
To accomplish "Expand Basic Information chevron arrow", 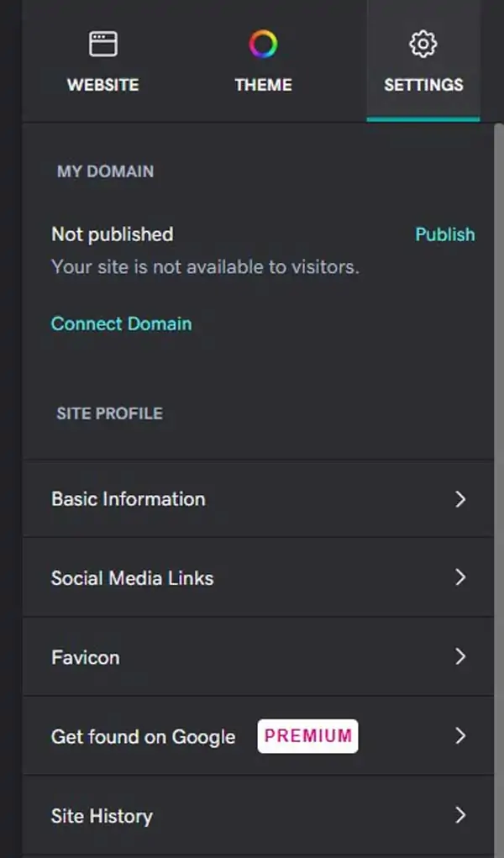I will [460, 499].
